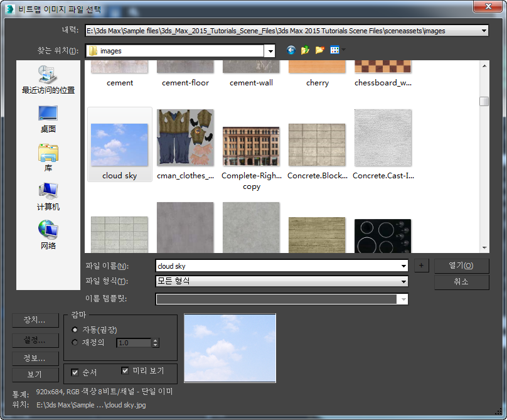Open Network in the sidebar
This screenshot has width=507, height=420.
tap(48, 235)
